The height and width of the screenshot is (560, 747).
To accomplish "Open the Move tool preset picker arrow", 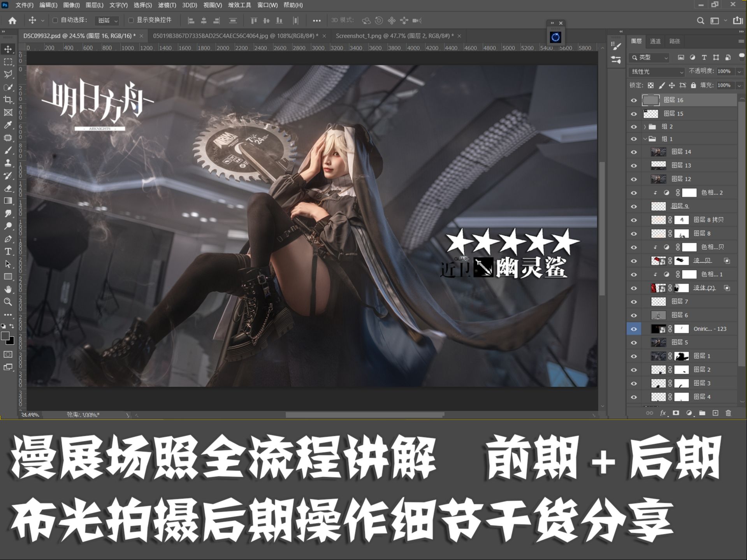I will pyautogui.click(x=43, y=21).
